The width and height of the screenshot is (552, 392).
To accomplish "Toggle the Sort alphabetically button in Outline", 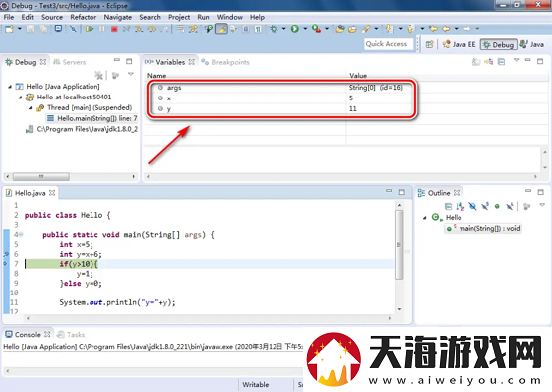I will 460,206.
